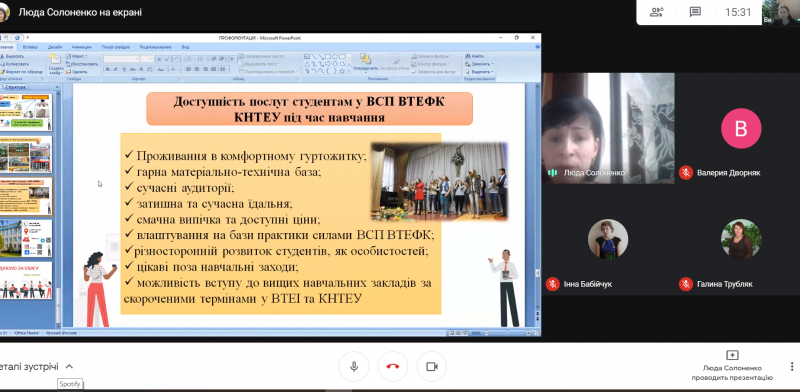Screen dimensions: 800x392
Task: Click the Упорядочить arrange icon
Action: click(365, 62)
